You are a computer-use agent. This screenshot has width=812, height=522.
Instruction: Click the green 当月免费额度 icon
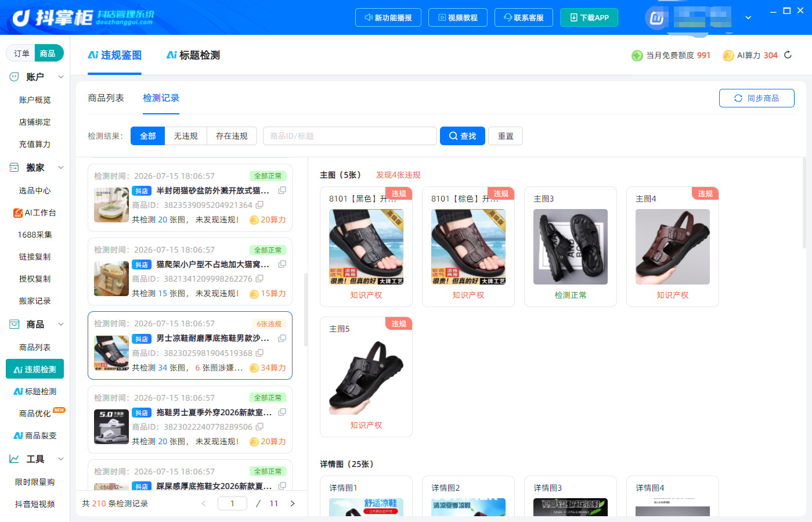coord(637,55)
